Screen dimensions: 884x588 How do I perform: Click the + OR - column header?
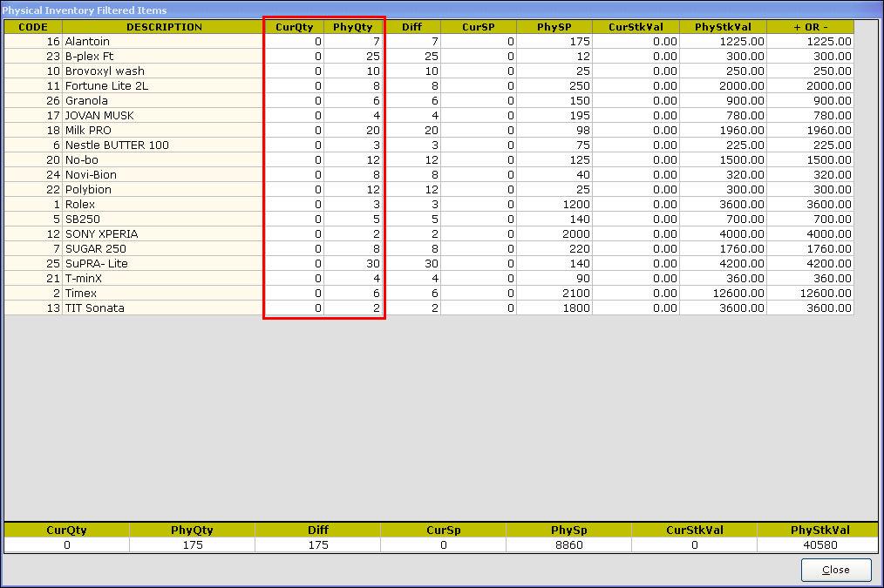pos(810,27)
